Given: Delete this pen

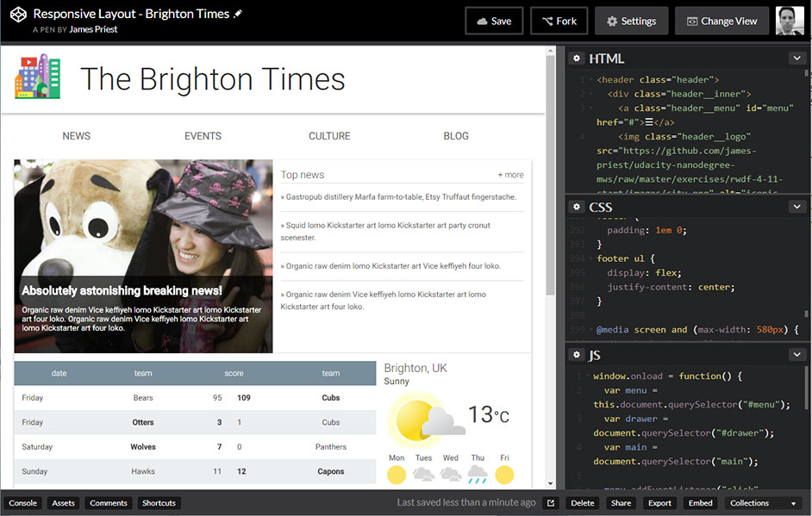Looking at the screenshot, I should tap(582, 502).
